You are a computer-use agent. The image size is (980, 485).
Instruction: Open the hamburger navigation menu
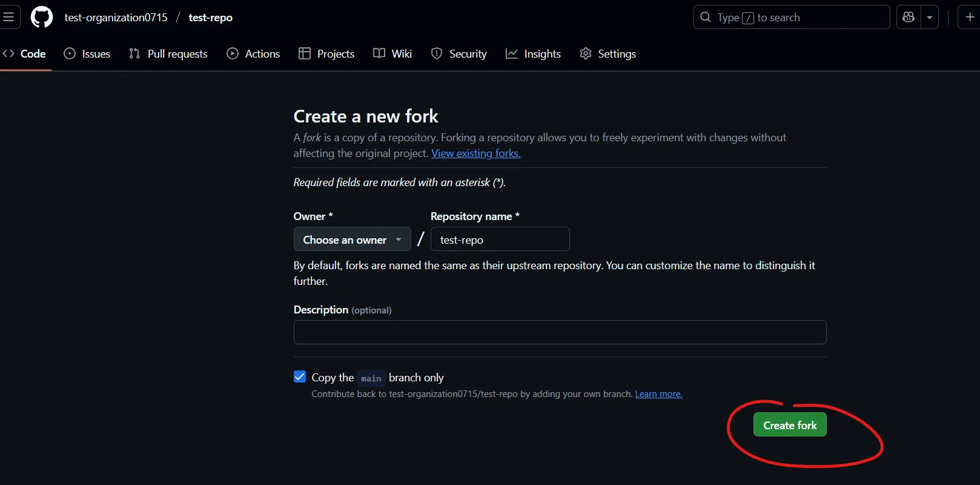pos(8,17)
